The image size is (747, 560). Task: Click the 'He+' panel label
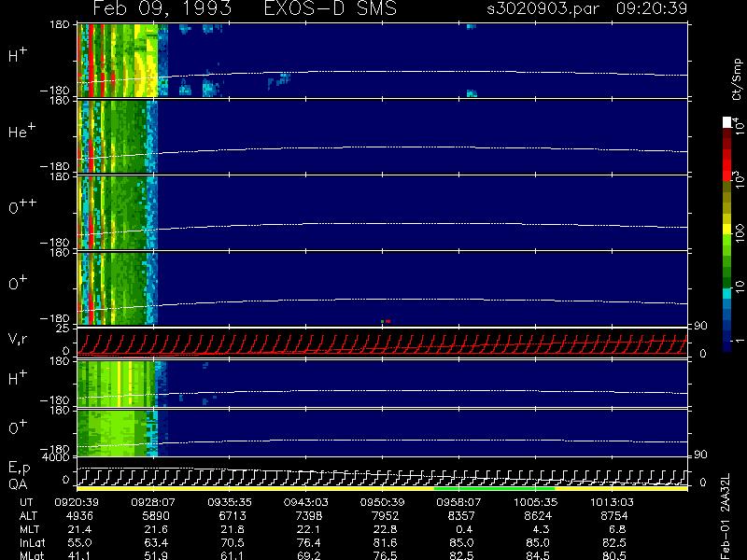[x=21, y=131]
